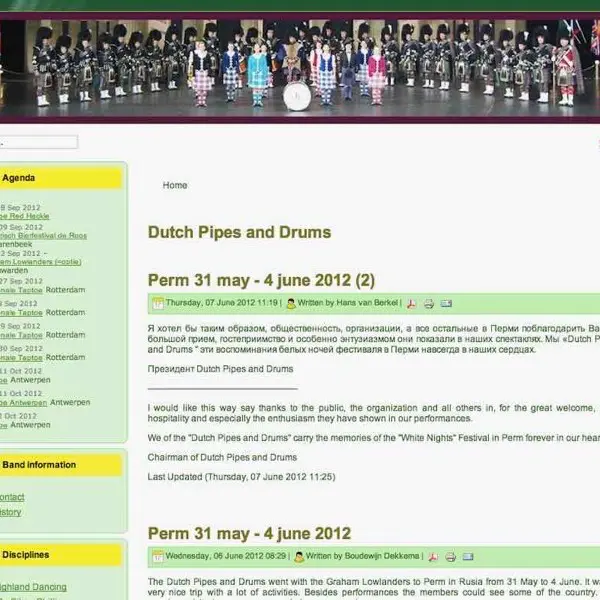Email the article by Boudewijn Dekkema
Viewport: 600px width, 600px height.
[468, 556]
